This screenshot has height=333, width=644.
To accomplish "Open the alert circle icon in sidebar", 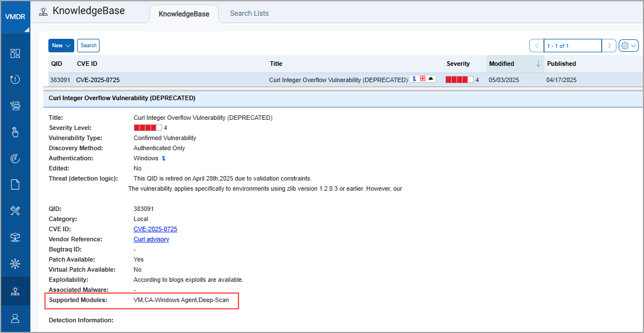I will (x=15, y=80).
